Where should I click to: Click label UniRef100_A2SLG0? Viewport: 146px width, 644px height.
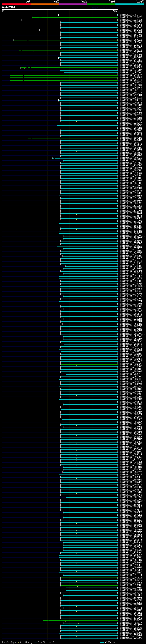(x=131, y=552)
